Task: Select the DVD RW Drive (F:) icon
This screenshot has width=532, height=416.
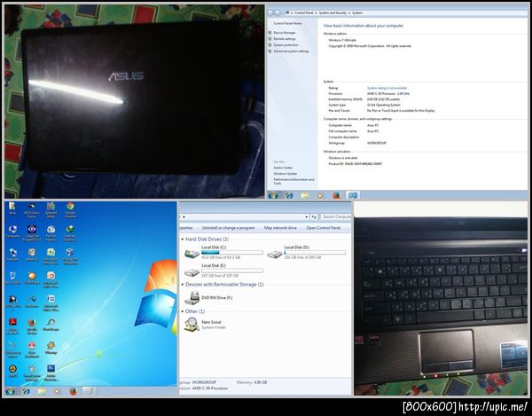Action: [192, 297]
